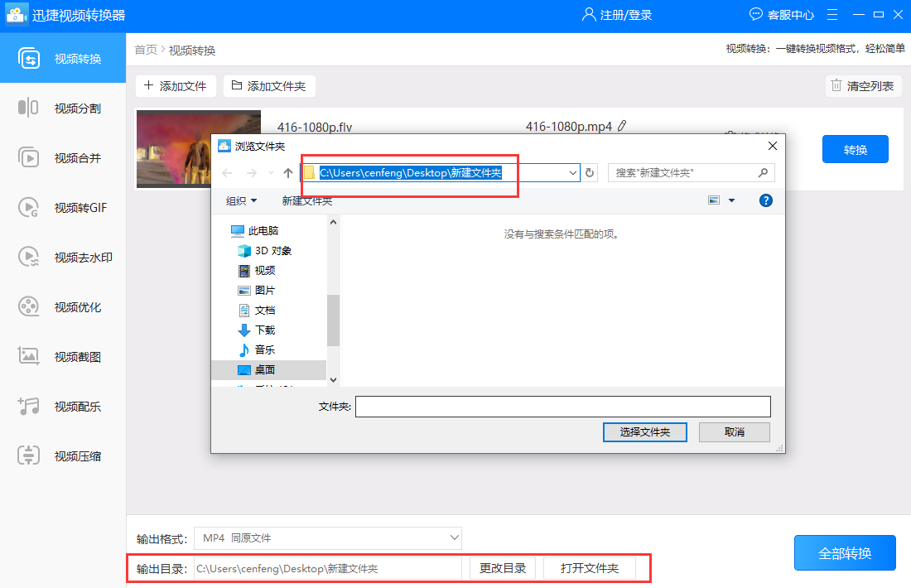Click the 全部转换 button
The width and height of the screenshot is (911, 588).
(845, 553)
